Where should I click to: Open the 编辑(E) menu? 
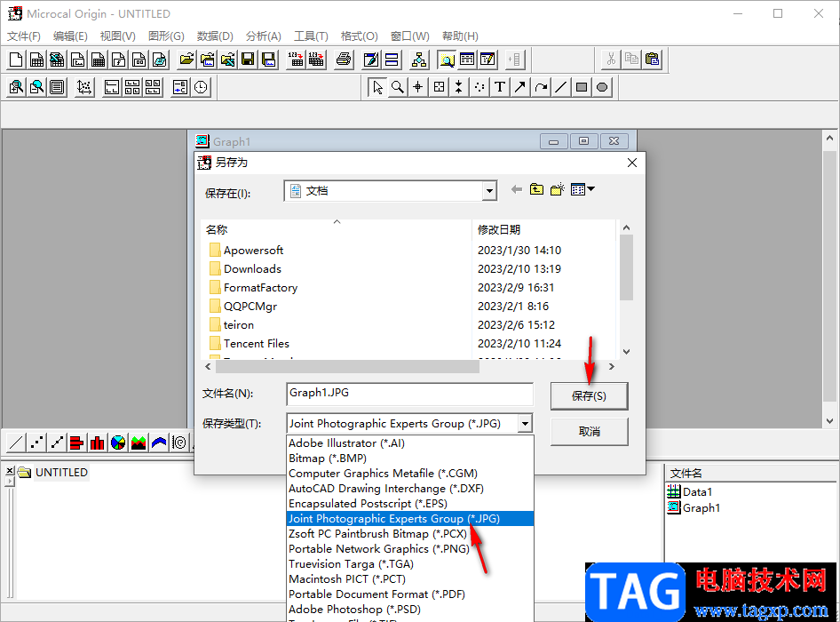pos(70,36)
